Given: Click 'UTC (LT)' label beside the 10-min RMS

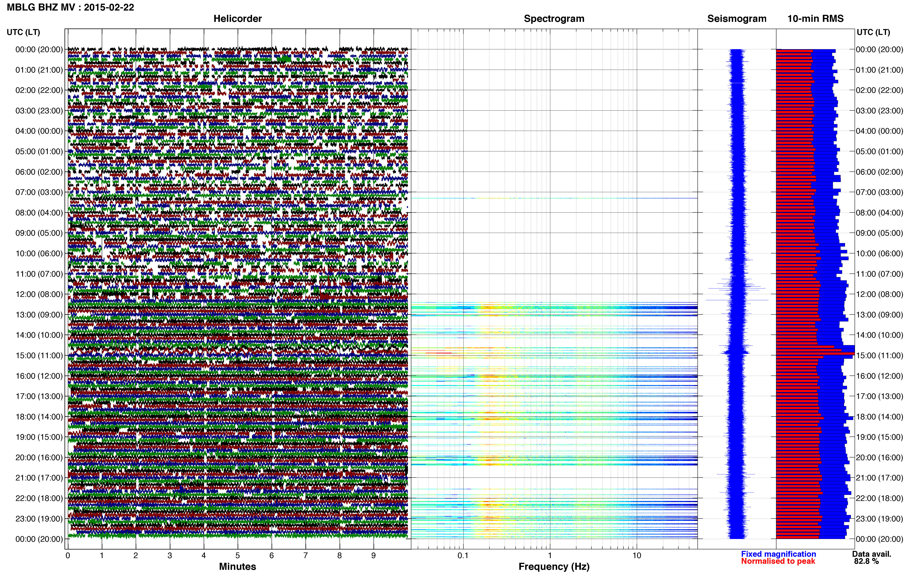Looking at the screenshot, I should pos(873,32).
